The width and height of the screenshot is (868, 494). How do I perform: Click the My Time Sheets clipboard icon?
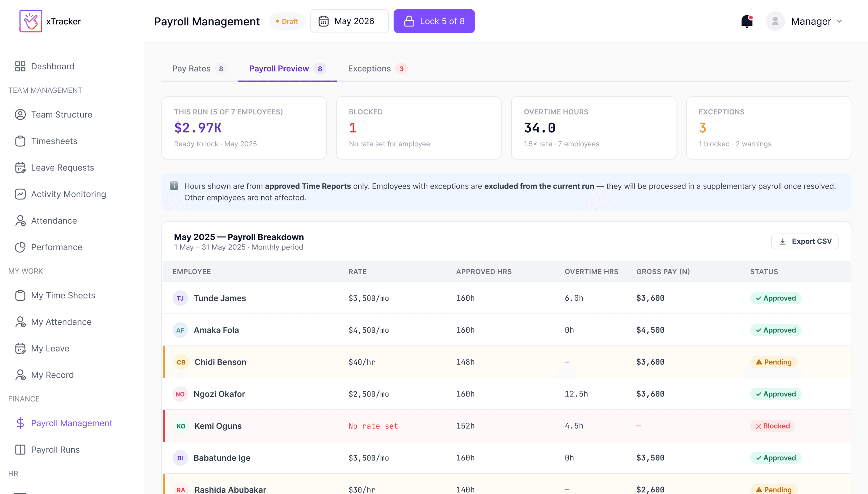(x=20, y=295)
